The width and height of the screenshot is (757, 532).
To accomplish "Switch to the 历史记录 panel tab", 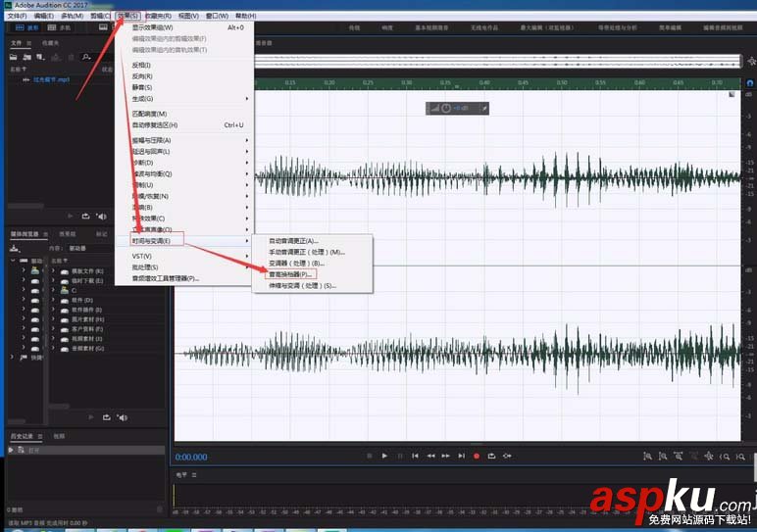I will coord(22,436).
